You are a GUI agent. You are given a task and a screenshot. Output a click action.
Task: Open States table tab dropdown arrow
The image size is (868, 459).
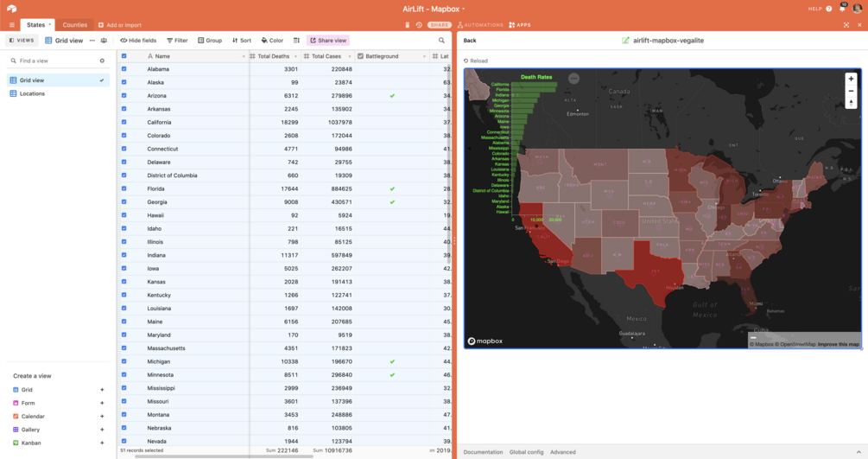50,24
